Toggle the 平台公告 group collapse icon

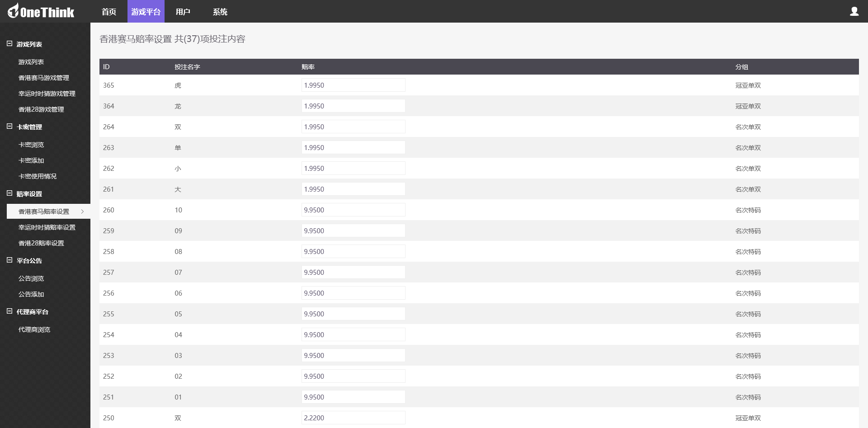pos(9,260)
